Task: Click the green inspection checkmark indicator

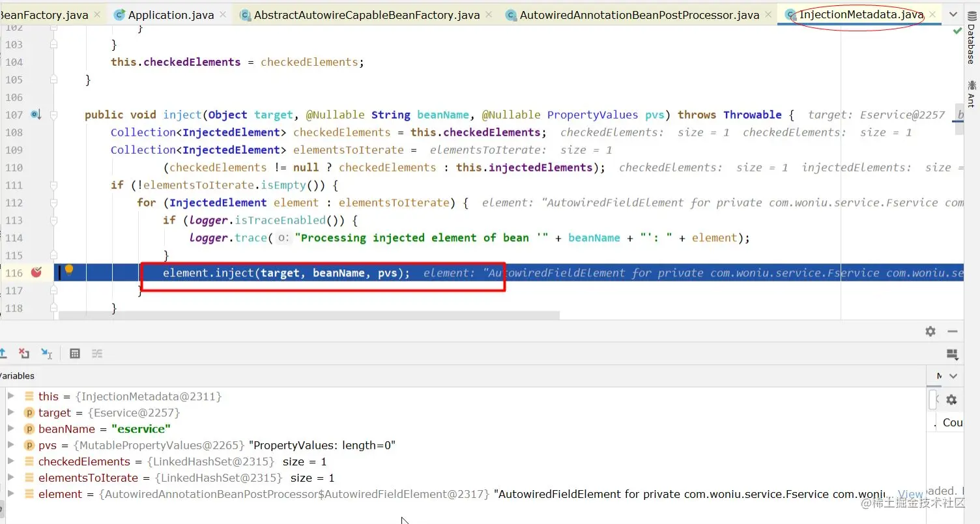Action: pos(957,31)
